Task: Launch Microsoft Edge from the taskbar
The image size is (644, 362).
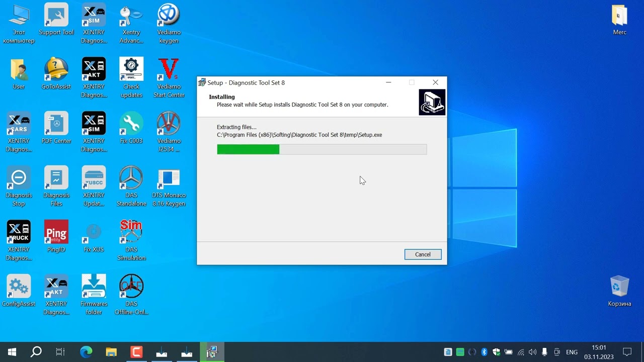Action: coord(87,352)
